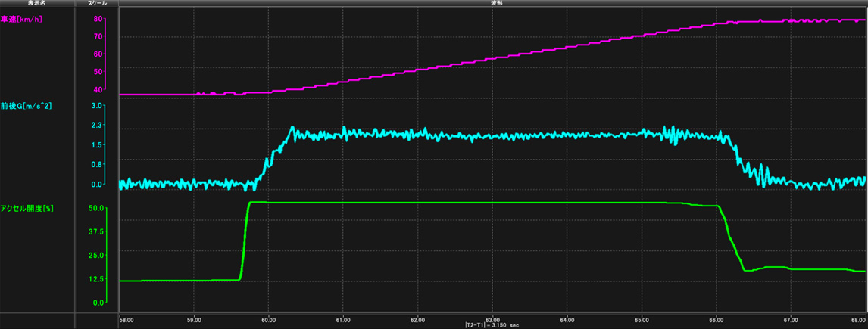
Task: Select the 前後G[m/s^2] channel label
Action: (x=26, y=107)
